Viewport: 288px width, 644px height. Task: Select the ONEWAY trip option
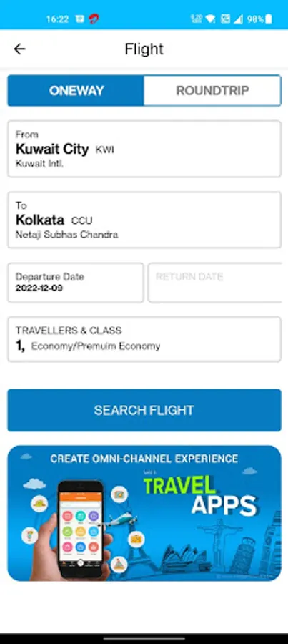76,90
